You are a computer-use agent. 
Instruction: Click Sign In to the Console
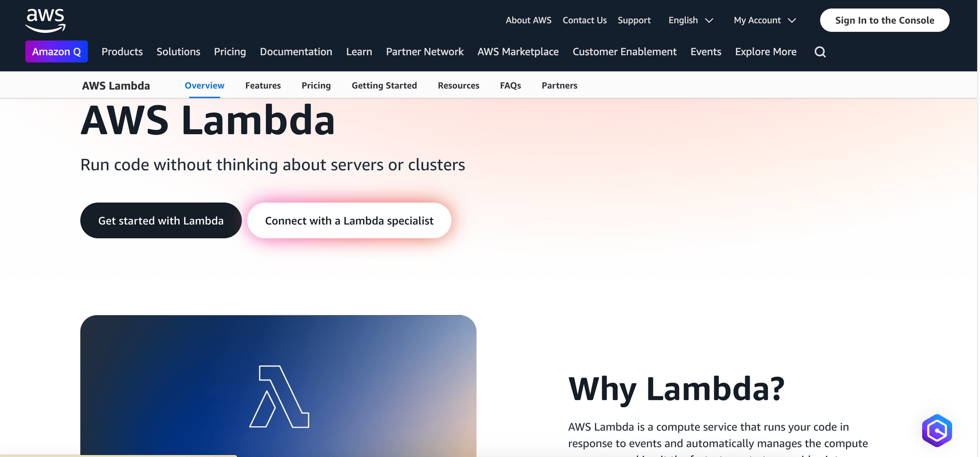(x=884, y=20)
